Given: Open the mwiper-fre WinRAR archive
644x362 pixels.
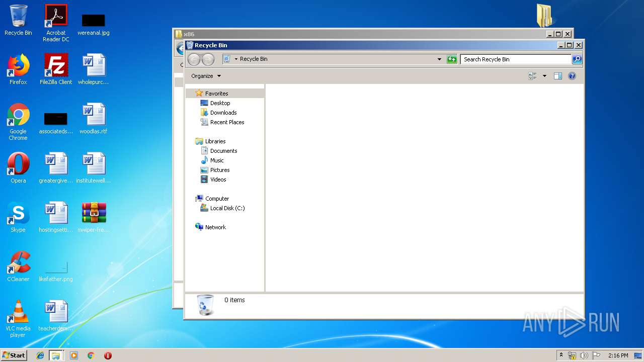Looking at the screenshot, I should pyautogui.click(x=94, y=217).
